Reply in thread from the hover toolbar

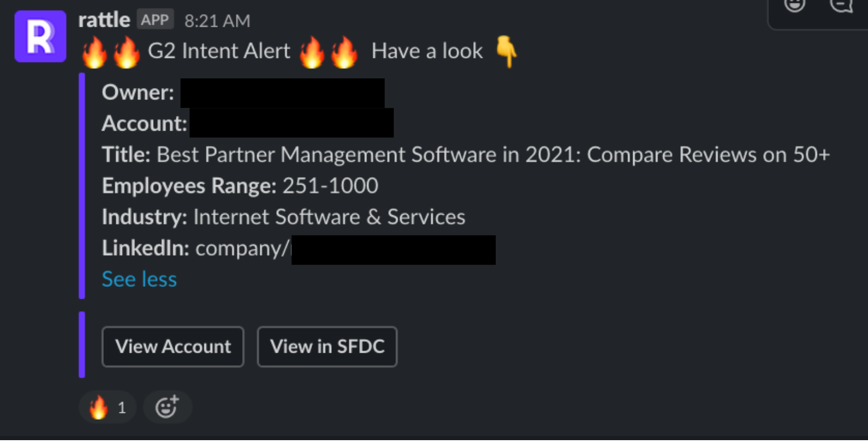point(841,5)
